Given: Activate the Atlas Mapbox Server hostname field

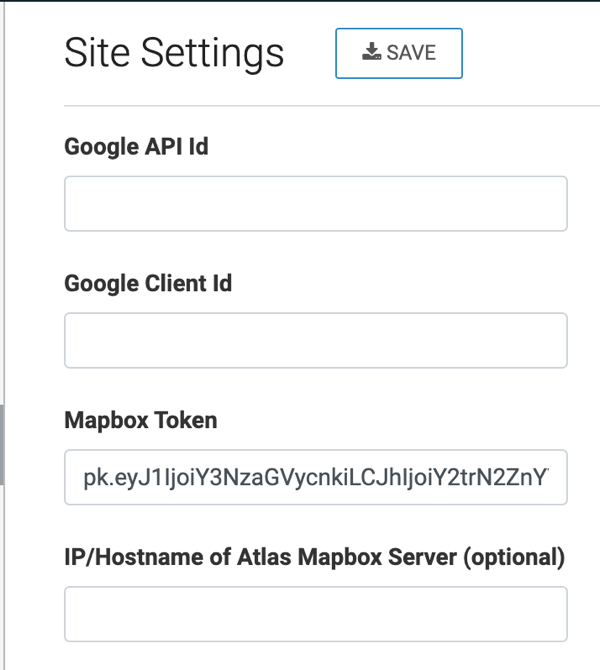Looking at the screenshot, I should pyautogui.click(x=316, y=614).
